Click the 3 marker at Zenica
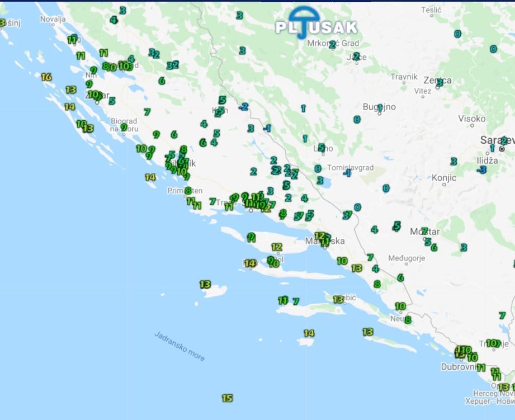This screenshot has width=515, height=420. tap(440, 83)
